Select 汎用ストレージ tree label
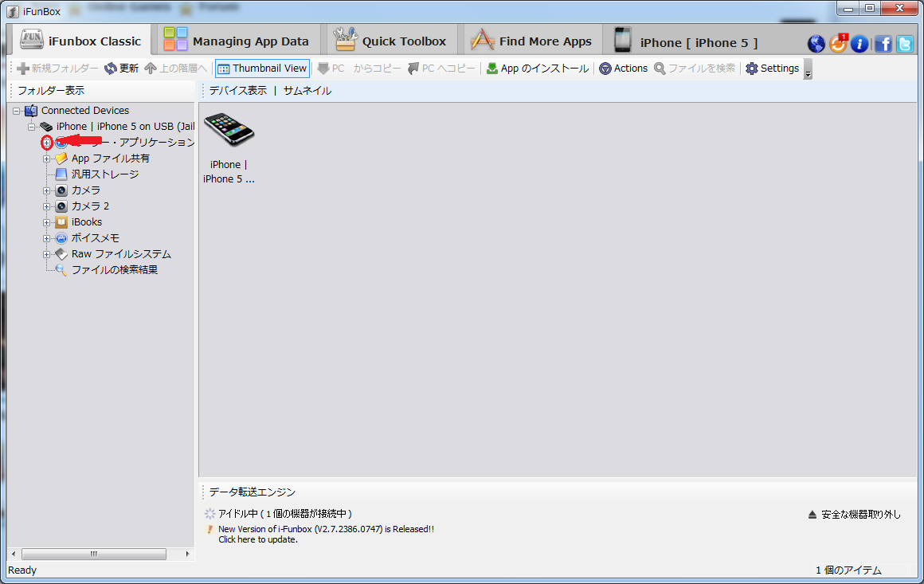 105,174
